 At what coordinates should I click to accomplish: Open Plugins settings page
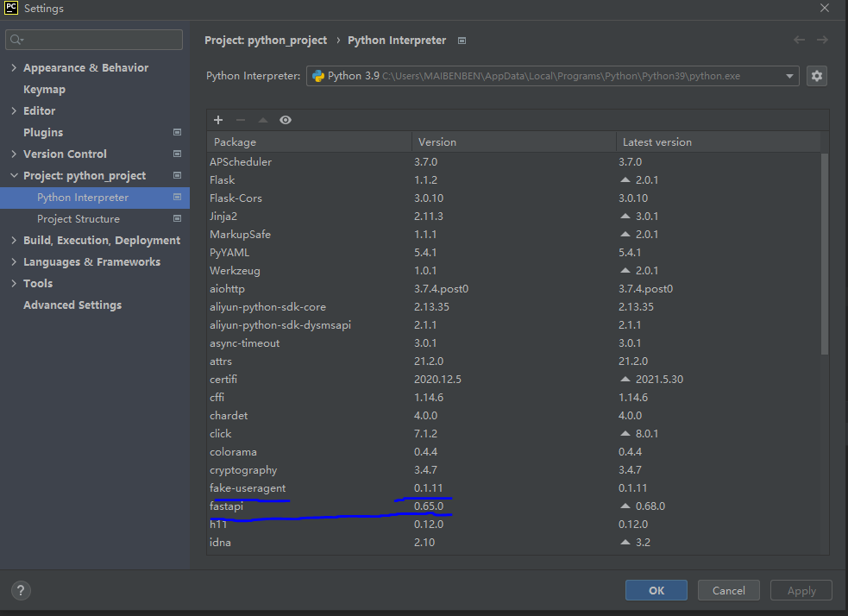[43, 133]
